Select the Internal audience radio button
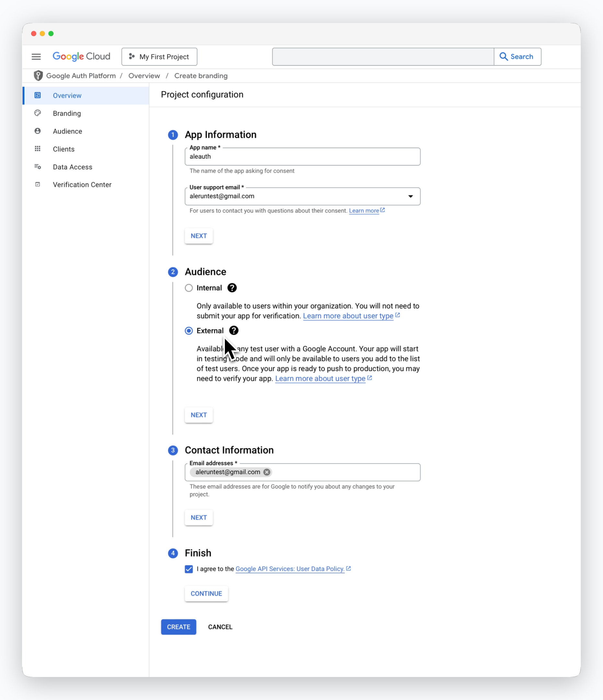 tap(189, 288)
